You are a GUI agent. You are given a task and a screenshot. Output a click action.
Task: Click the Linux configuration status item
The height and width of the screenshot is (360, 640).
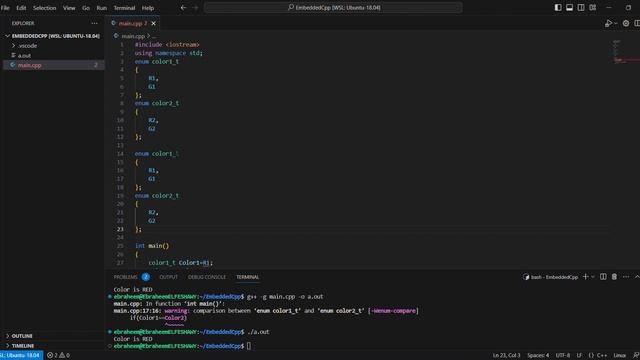[619, 355]
